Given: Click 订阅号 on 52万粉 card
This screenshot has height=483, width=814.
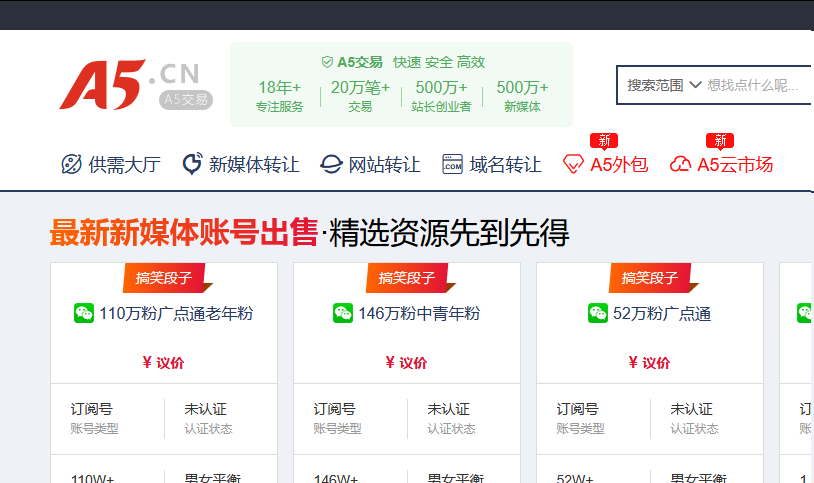Looking at the screenshot, I should tap(578, 409).
